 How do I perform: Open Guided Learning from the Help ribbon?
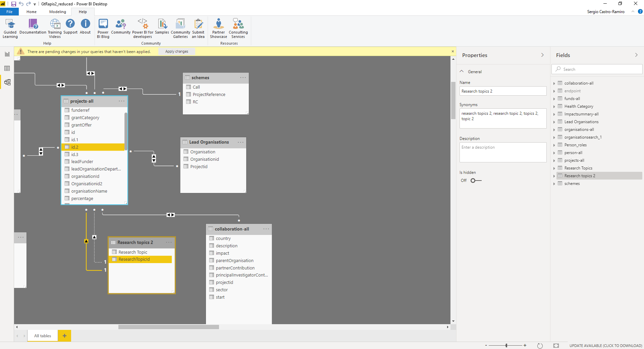click(10, 29)
